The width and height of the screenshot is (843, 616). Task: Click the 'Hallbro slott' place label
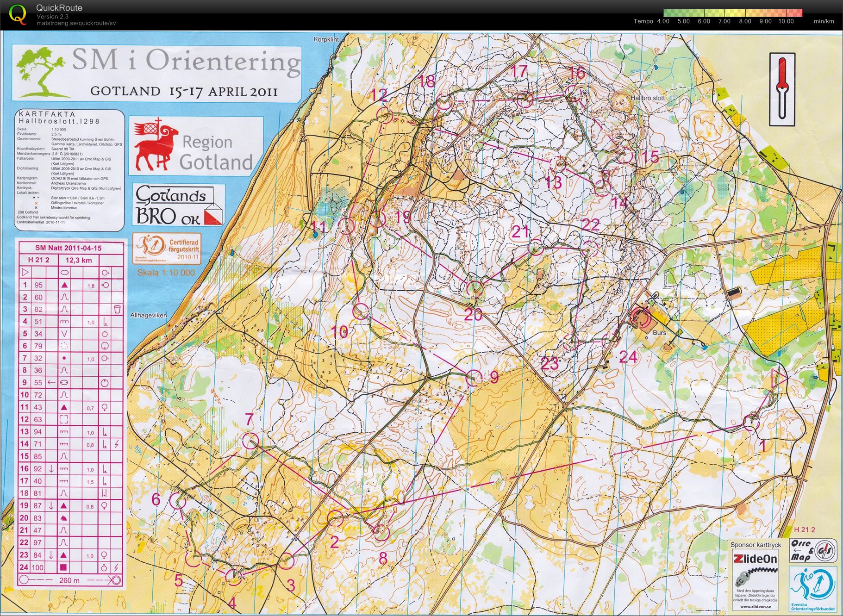click(x=648, y=98)
